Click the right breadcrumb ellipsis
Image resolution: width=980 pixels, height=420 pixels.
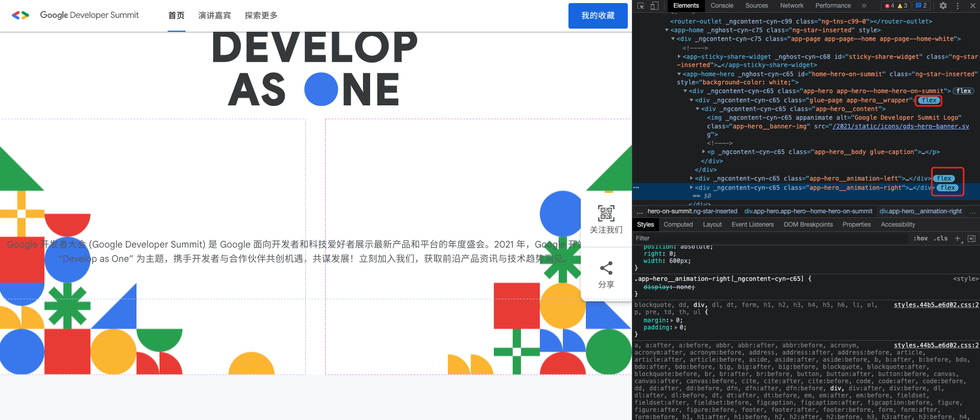tap(972, 212)
